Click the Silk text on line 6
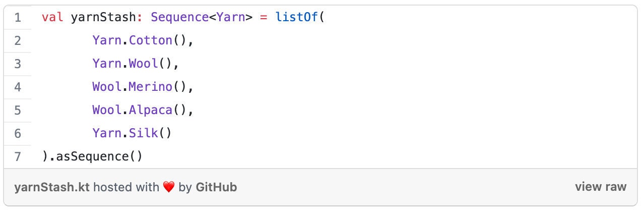 (144, 134)
